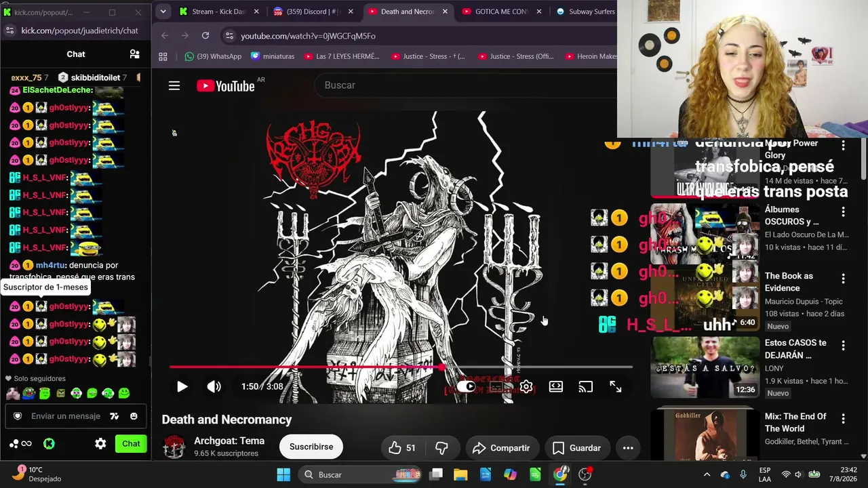
Task: Go back in browser history
Action: (x=165, y=35)
